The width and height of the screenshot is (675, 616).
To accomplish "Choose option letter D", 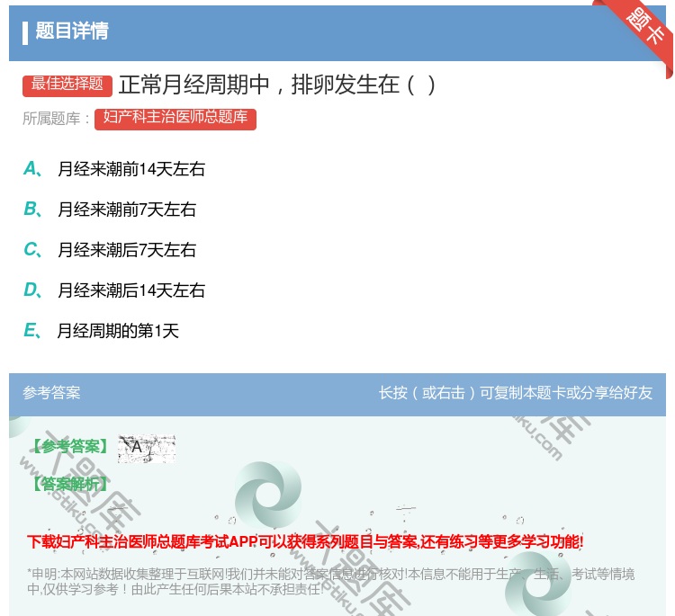I will pos(31,290).
